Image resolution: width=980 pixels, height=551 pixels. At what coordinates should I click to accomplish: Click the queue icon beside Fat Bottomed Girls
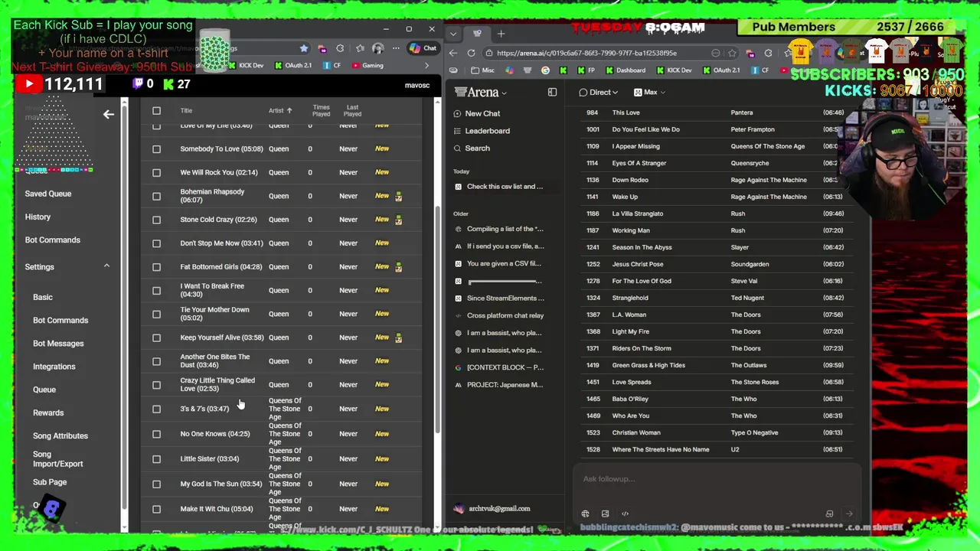click(398, 267)
